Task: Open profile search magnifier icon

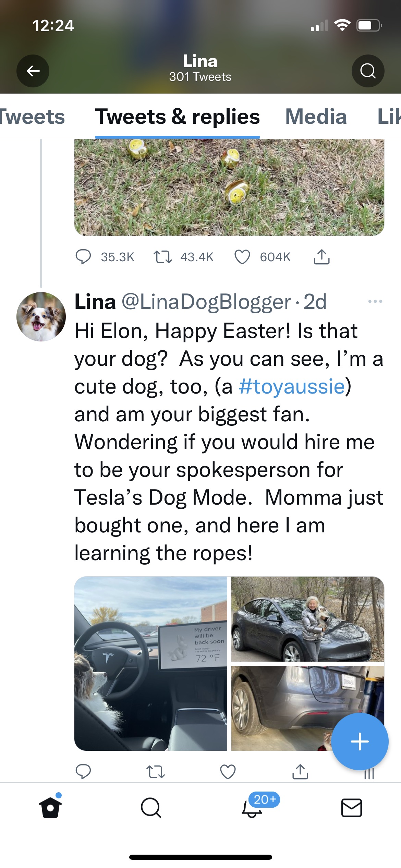Action: tap(368, 71)
